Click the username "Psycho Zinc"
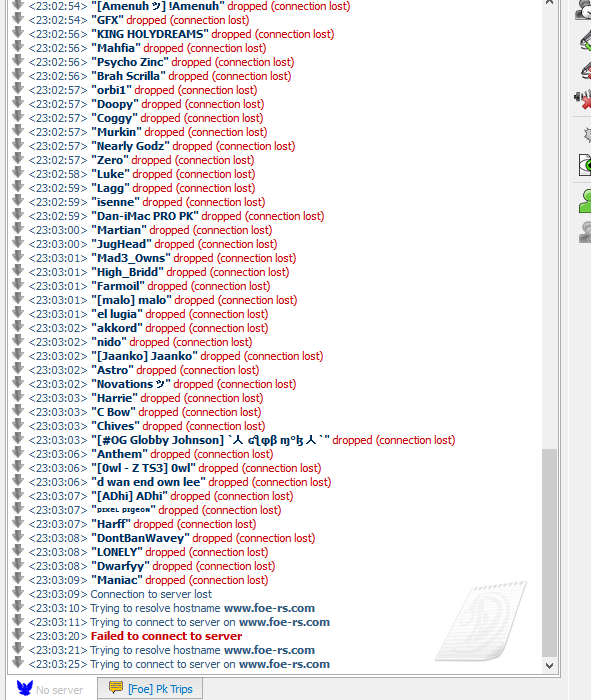591x700 pixels. point(130,62)
